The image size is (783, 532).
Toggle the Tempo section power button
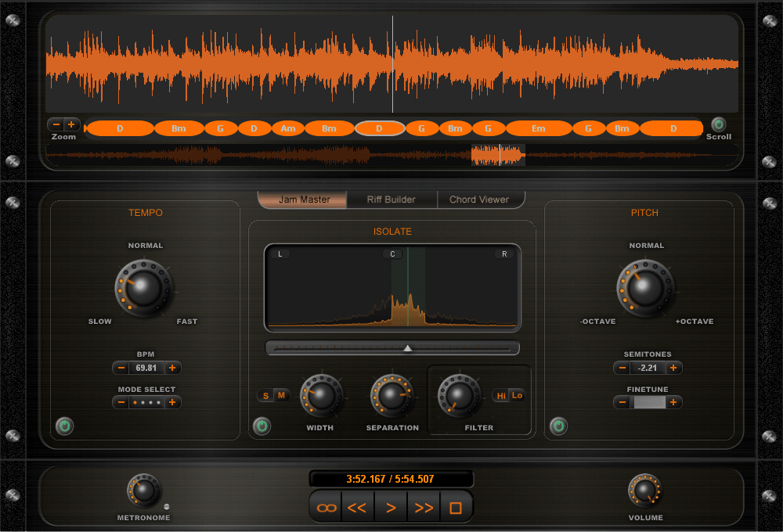pyautogui.click(x=64, y=426)
